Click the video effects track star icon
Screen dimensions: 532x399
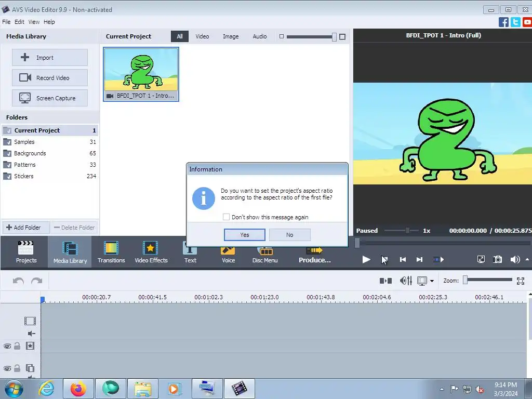pos(30,346)
